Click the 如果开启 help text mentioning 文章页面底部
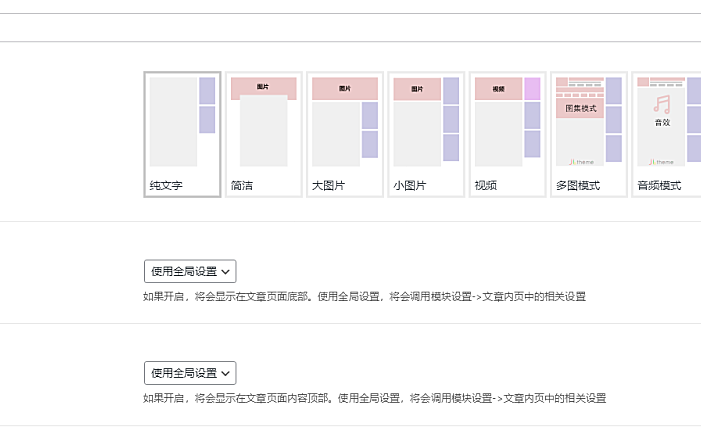 (x=364, y=296)
